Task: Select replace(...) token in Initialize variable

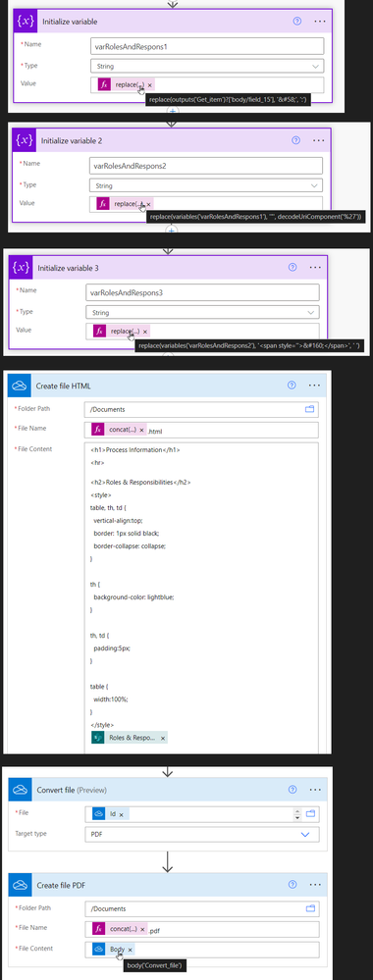Action: coord(127,84)
